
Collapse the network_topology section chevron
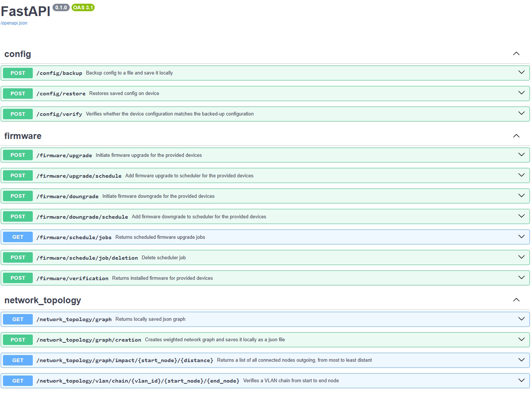[516, 300]
